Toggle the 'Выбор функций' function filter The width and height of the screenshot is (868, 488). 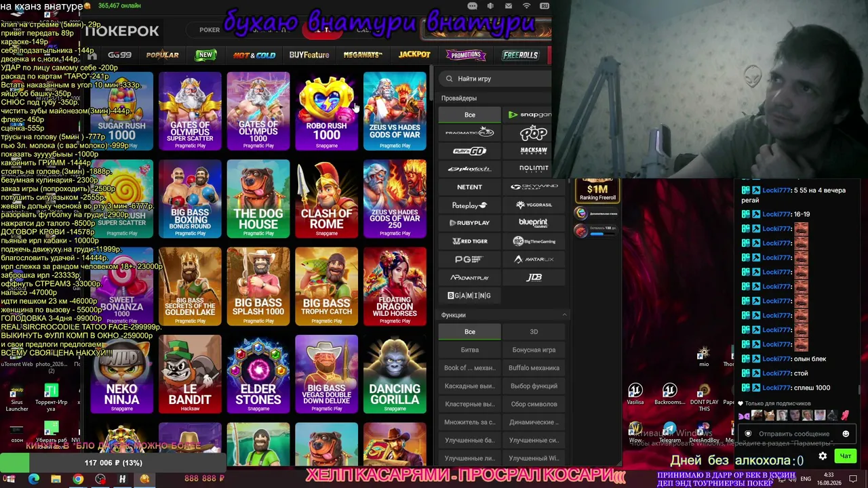[x=534, y=386]
